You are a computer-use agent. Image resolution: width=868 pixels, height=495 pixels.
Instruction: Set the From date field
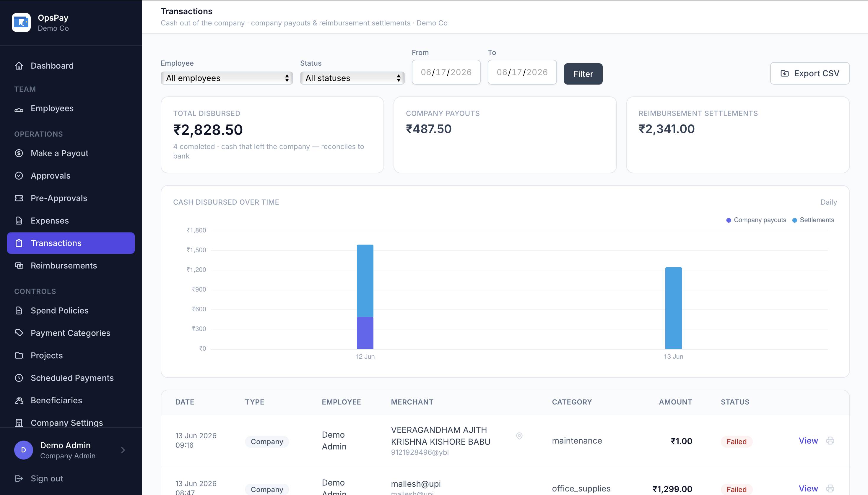(446, 72)
